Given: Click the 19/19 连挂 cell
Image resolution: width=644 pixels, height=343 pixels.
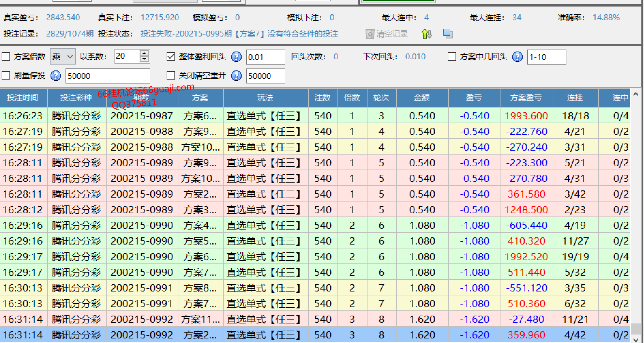Looking at the screenshot, I should [576, 257].
